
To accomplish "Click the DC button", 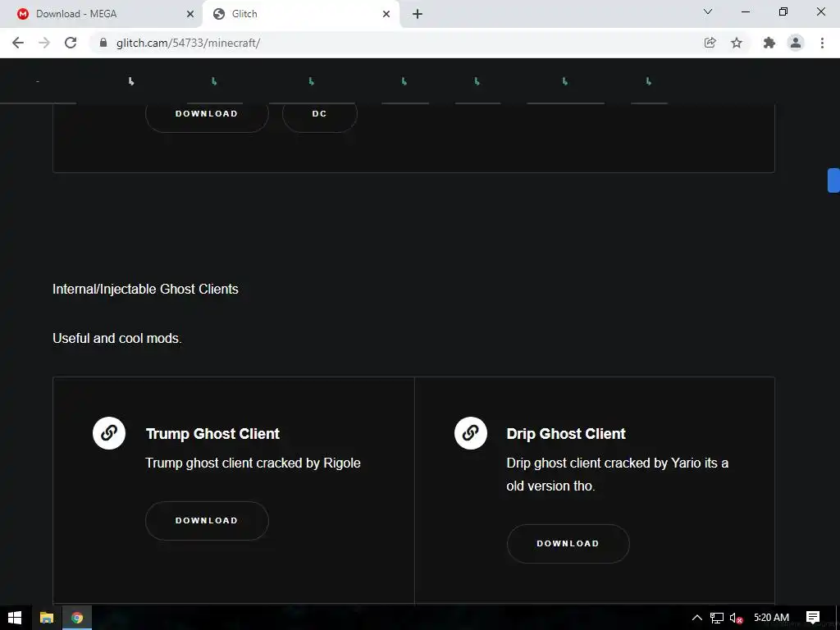I will pyautogui.click(x=320, y=113).
